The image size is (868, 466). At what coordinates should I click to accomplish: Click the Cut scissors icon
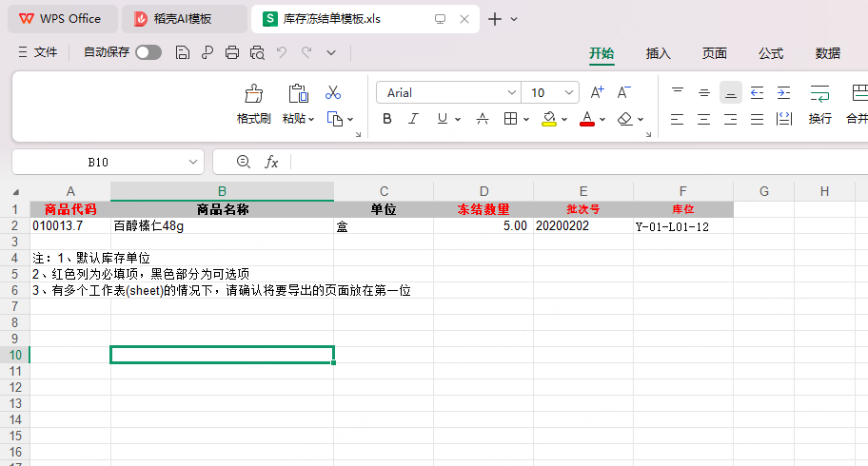pos(333,92)
